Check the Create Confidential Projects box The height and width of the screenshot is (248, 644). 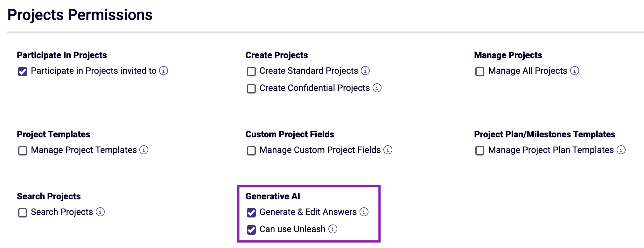(251, 88)
